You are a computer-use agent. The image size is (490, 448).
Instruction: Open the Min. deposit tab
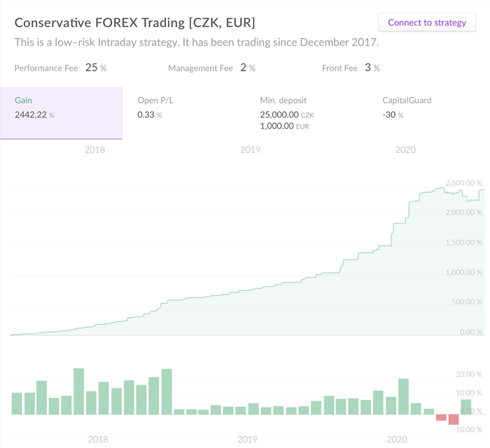(x=306, y=113)
